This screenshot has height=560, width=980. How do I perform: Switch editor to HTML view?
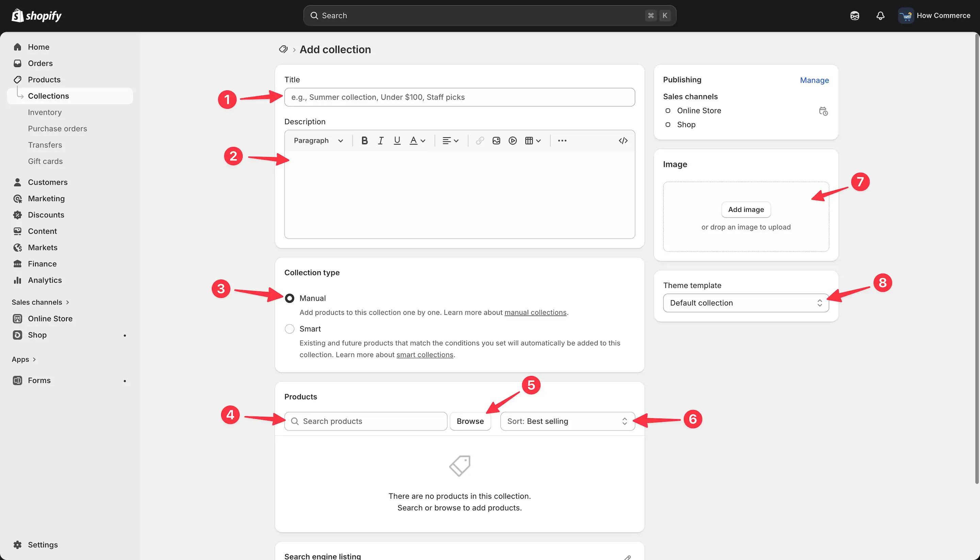tap(623, 141)
